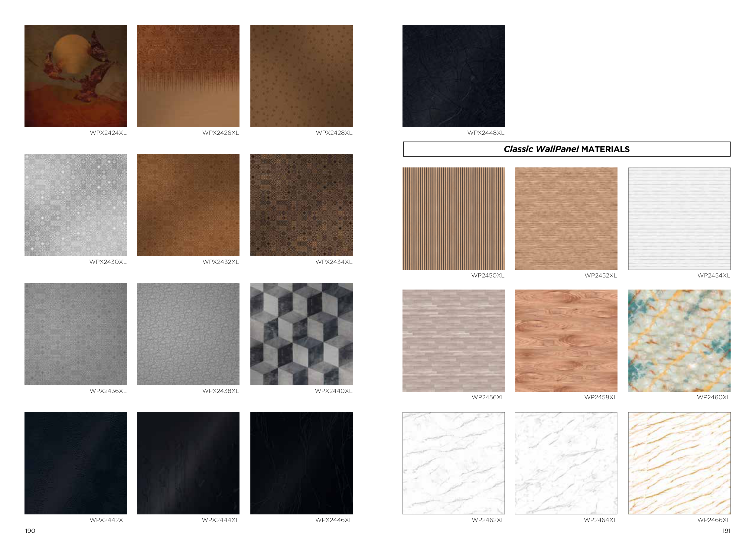Click the page number 191

coord(726,530)
